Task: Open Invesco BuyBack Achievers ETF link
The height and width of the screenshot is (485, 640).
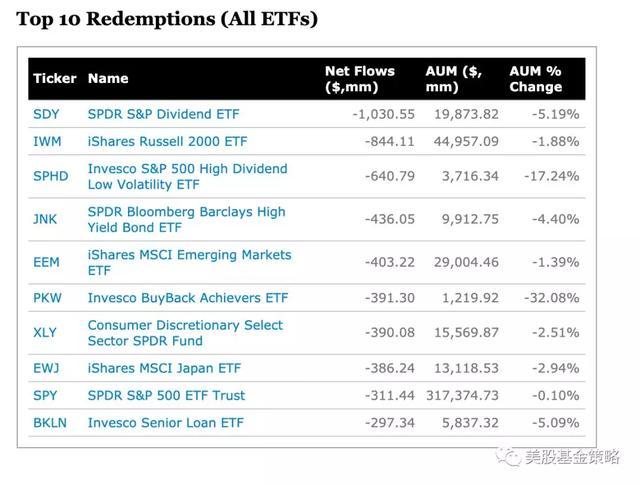Action: point(187,298)
